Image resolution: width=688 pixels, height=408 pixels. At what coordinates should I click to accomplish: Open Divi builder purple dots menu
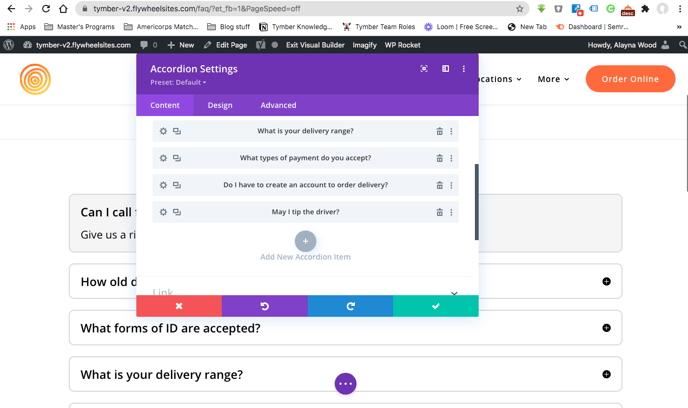tap(345, 384)
